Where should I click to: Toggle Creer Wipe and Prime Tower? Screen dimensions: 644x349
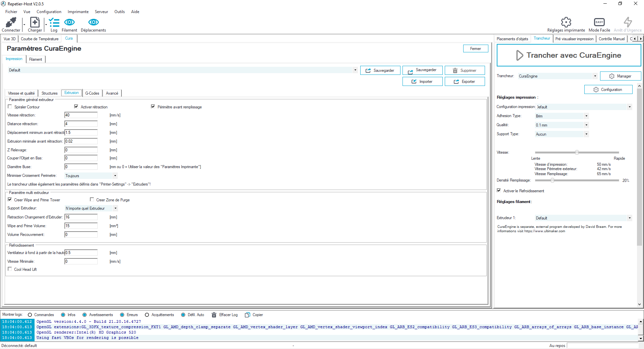click(10, 200)
